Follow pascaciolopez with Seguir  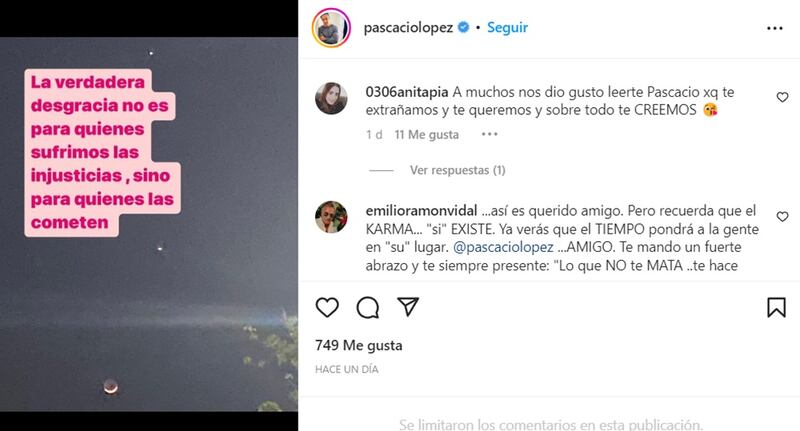(x=507, y=27)
